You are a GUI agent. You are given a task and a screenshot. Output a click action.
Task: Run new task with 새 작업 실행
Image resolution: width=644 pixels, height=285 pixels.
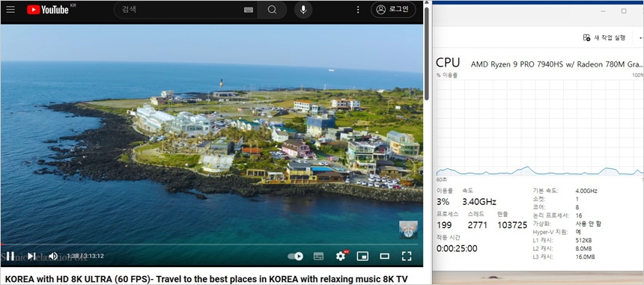(604, 37)
